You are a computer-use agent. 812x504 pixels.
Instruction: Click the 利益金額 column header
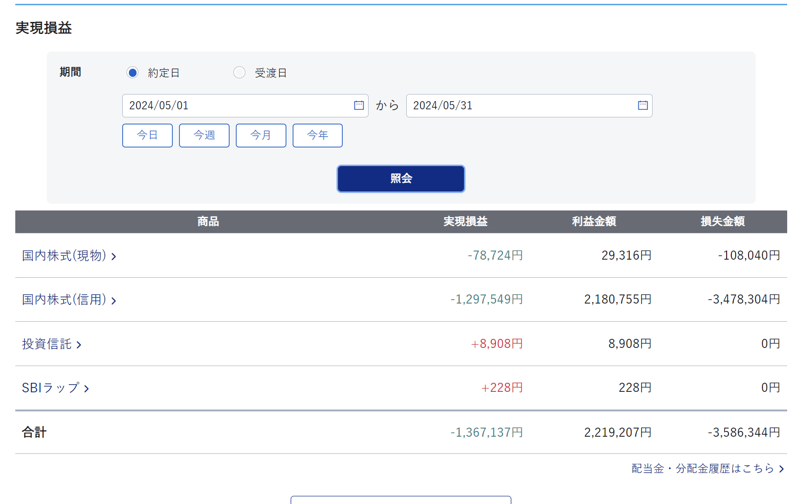click(x=594, y=221)
